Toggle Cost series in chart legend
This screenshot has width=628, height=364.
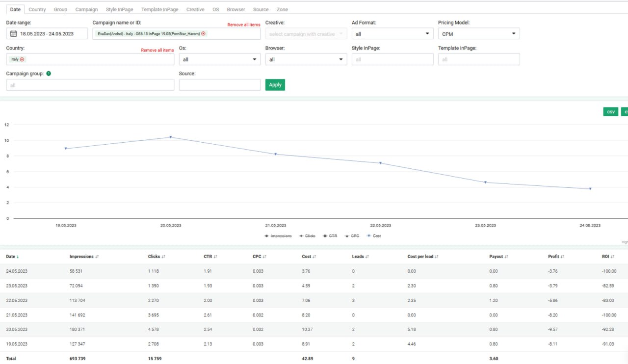[374, 236]
